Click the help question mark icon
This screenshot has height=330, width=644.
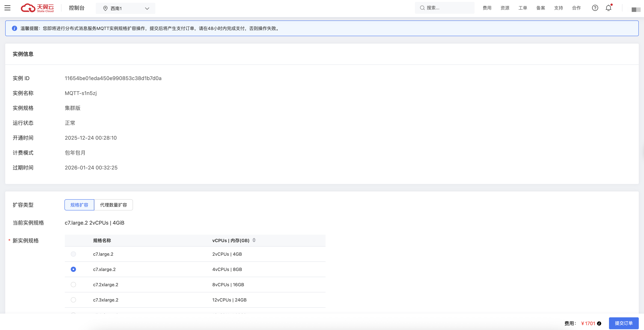point(595,8)
